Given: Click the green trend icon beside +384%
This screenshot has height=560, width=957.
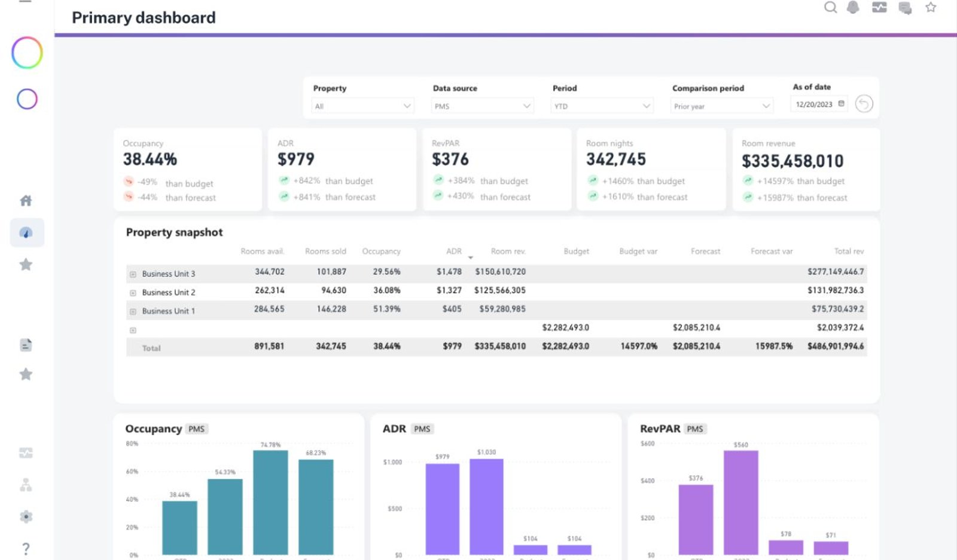Looking at the screenshot, I should point(438,180).
